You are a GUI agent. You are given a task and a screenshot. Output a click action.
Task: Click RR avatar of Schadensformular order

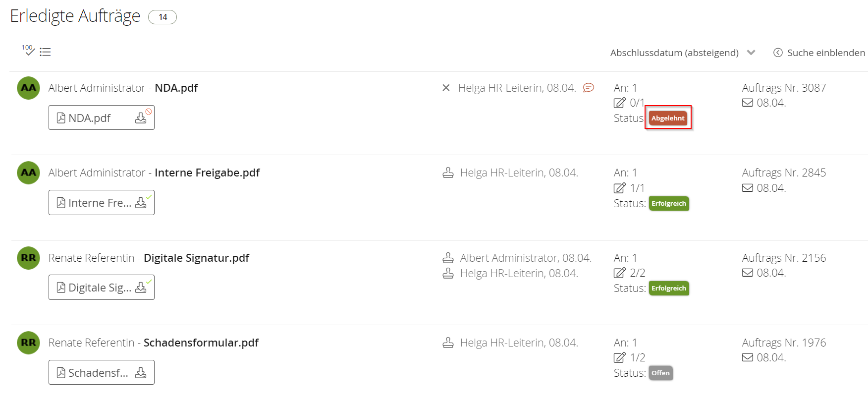point(29,343)
